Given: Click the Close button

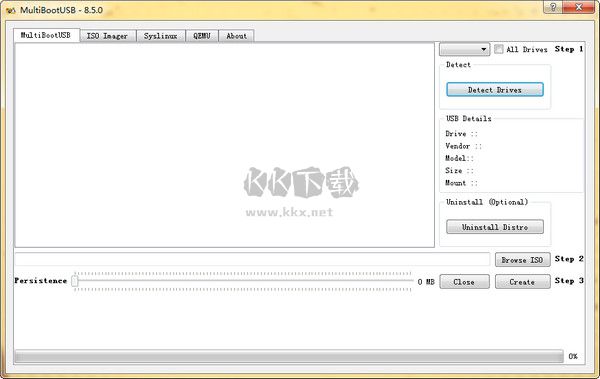Looking at the screenshot, I should (464, 282).
